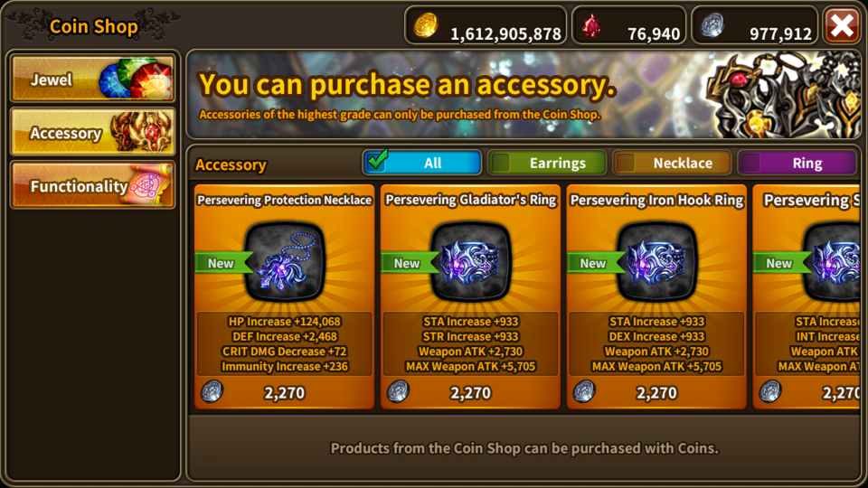The image size is (868, 488).
Task: Click the accessory promotional banner
Action: pos(524,95)
